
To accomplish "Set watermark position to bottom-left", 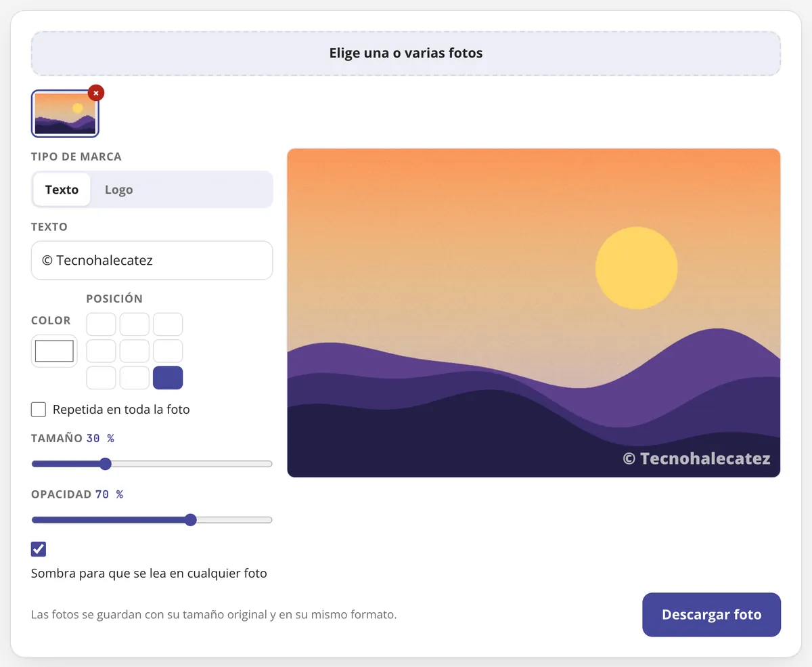I will (101, 378).
